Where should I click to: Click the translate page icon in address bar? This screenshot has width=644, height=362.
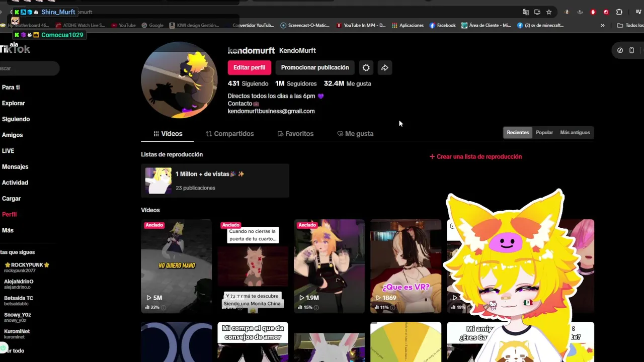[x=526, y=12]
